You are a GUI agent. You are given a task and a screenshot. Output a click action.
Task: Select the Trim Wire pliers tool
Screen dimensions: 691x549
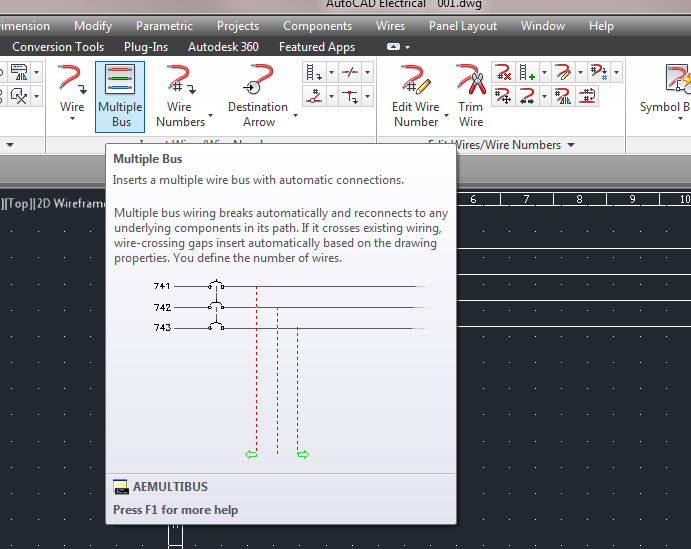(x=471, y=96)
